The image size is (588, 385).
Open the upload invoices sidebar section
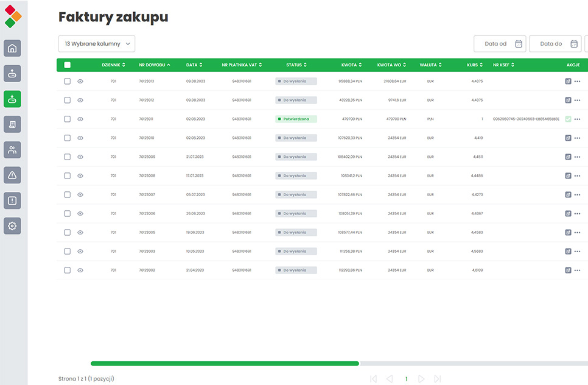[x=12, y=74]
